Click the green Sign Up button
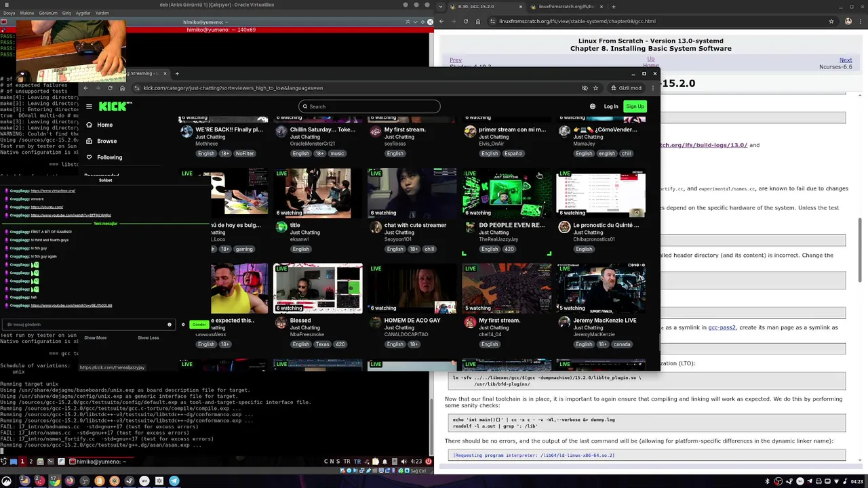This screenshot has width=868, height=488. pyautogui.click(x=635, y=106)
